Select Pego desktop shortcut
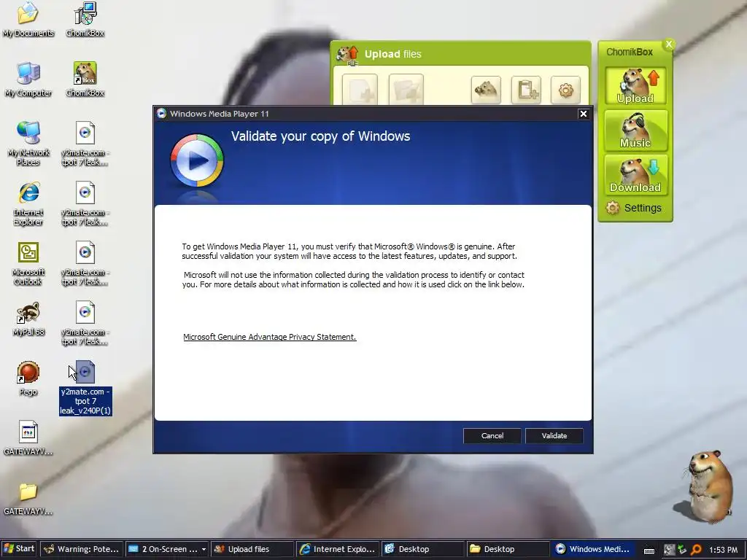 tap(28, 379)
